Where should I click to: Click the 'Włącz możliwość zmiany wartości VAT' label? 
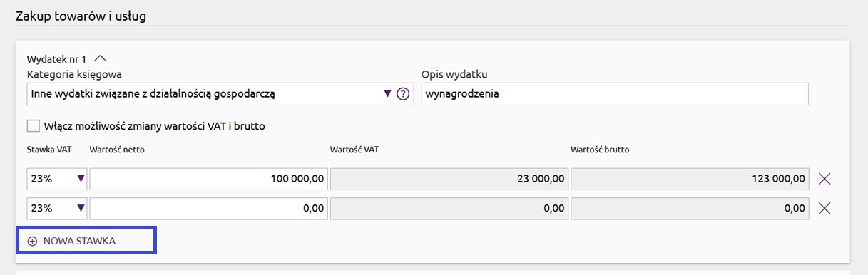click(154, 126)
